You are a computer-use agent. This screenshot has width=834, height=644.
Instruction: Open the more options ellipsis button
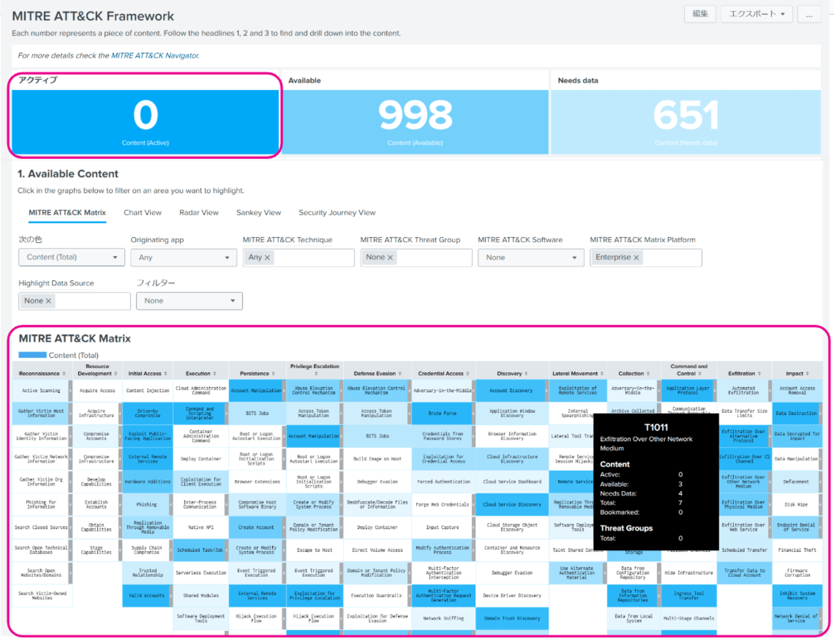tap(809, 14)
